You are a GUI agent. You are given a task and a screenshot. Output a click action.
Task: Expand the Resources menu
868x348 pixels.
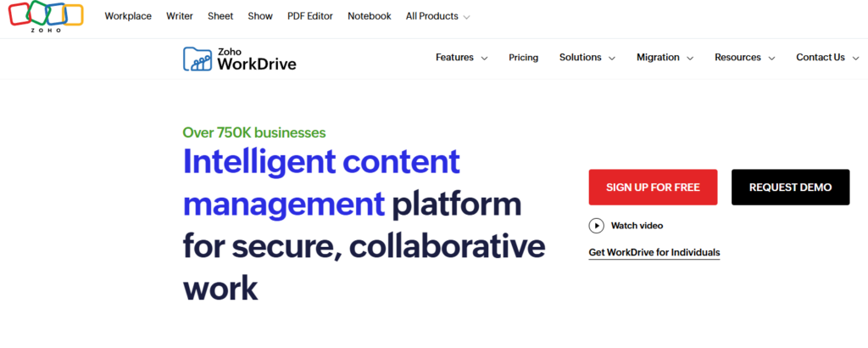tap(744, 57)
